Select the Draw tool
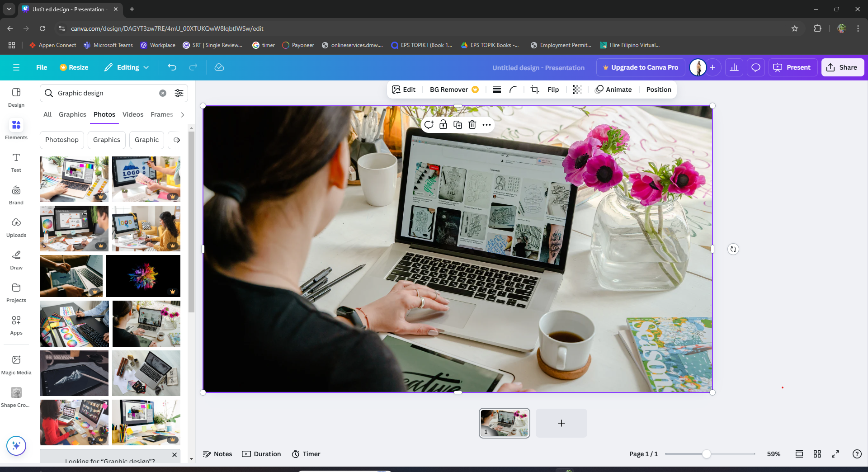This screenshot has width=868, height=472. point(16,260)
